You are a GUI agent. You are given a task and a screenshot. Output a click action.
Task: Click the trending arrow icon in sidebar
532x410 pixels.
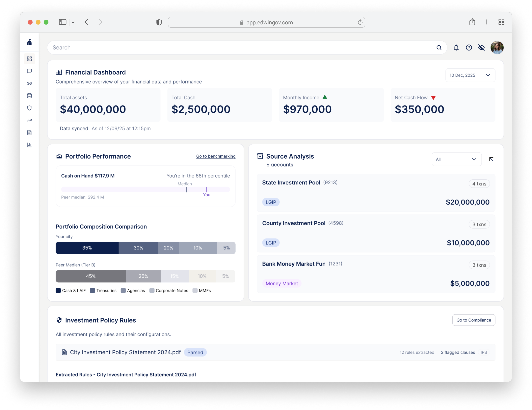pos(29,120)
